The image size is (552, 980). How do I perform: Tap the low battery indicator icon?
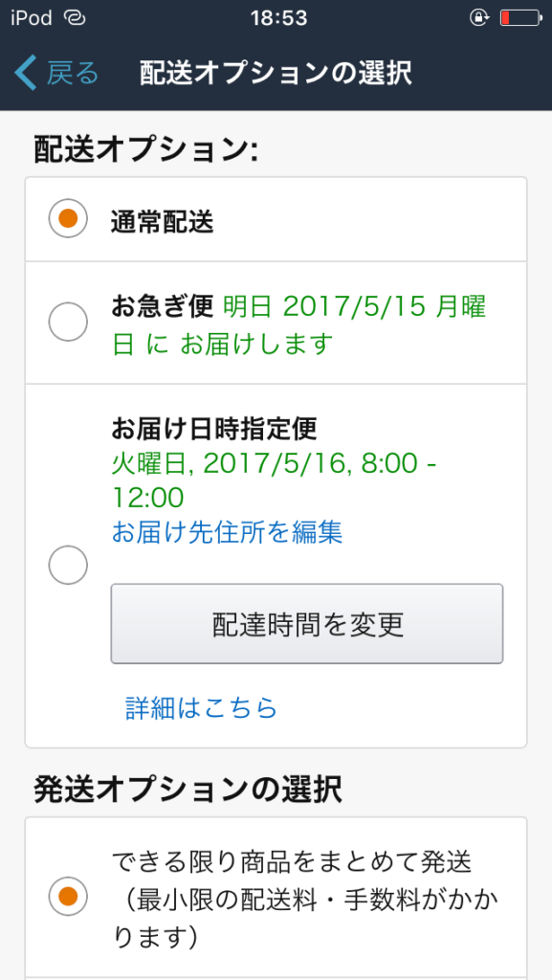[x=521, y=18]
